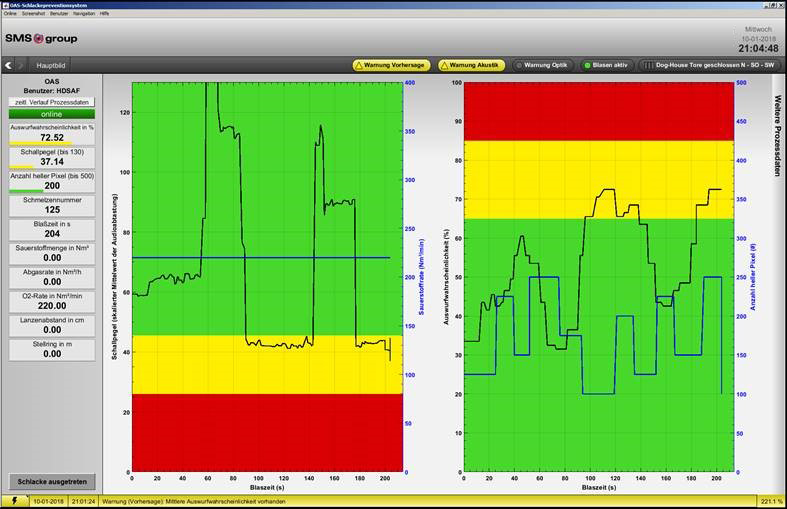787x509 pixels.
Task: Click the clock time 21:04:48
Action: (x=758, y=49)
